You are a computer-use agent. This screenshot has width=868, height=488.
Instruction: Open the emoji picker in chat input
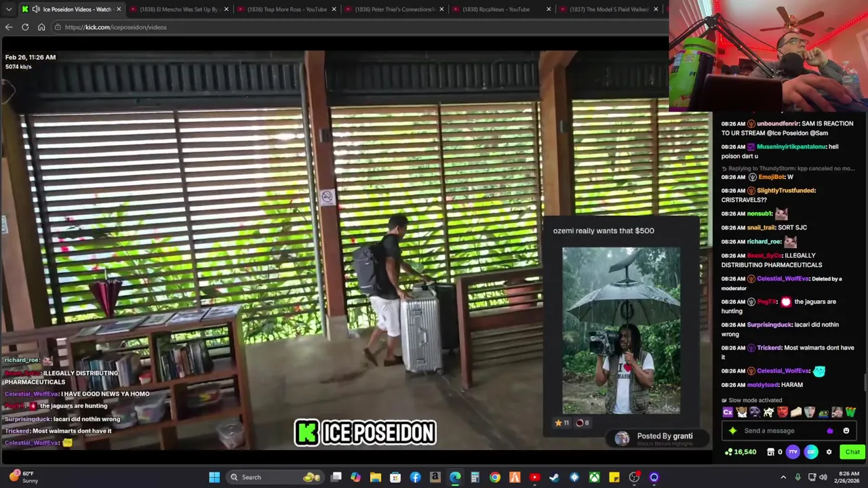coord(846,430)
